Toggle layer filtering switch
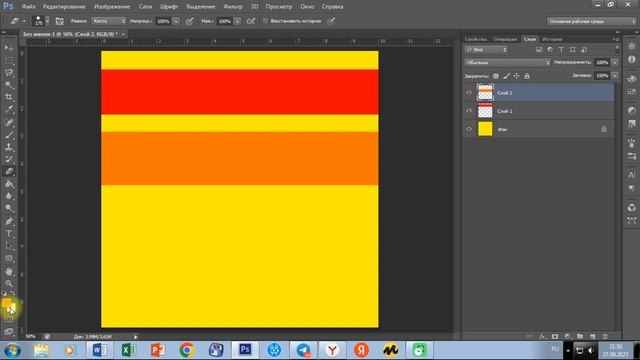Screen dimensions: 640x360 point(617,49)
